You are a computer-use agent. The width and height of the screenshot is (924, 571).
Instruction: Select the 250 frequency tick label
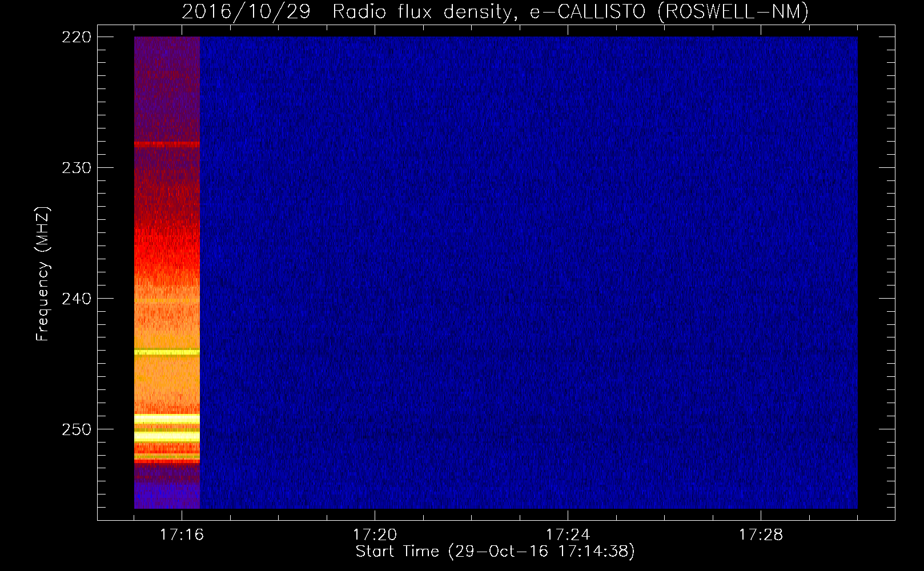77,429
